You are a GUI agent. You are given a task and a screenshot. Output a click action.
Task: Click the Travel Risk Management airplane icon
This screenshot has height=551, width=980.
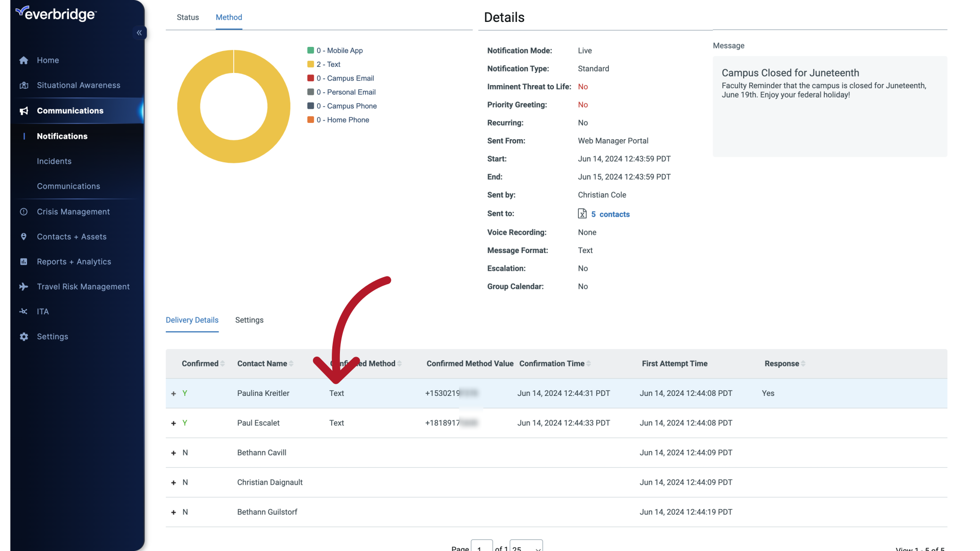point(24,287)
